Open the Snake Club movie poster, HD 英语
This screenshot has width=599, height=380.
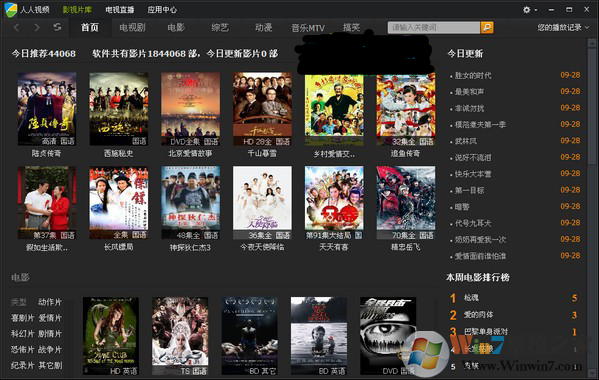[x=111, y=336]
